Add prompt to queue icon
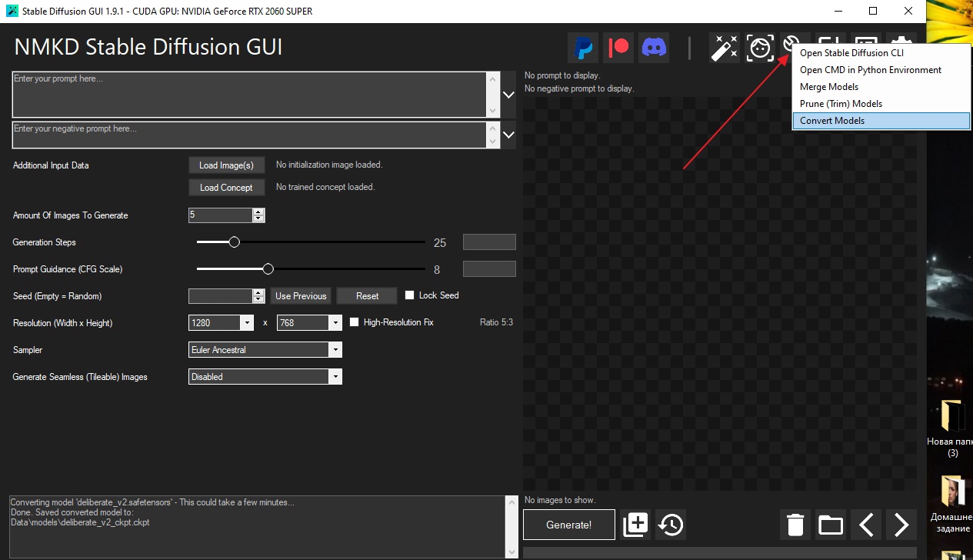The image size is (973, 560). 636,525
